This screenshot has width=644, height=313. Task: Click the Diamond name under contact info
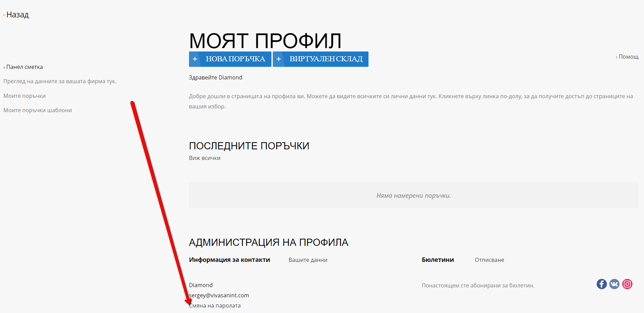(201, 285)
